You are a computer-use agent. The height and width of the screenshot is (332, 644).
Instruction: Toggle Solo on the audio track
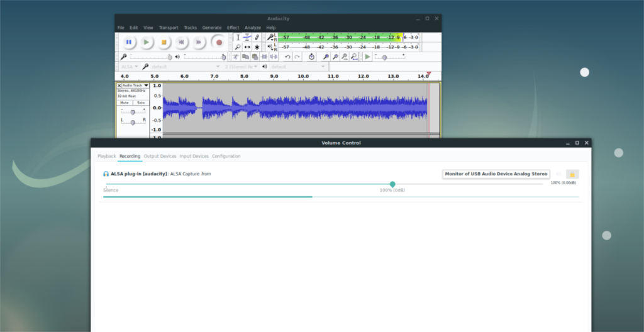[141, 102]
